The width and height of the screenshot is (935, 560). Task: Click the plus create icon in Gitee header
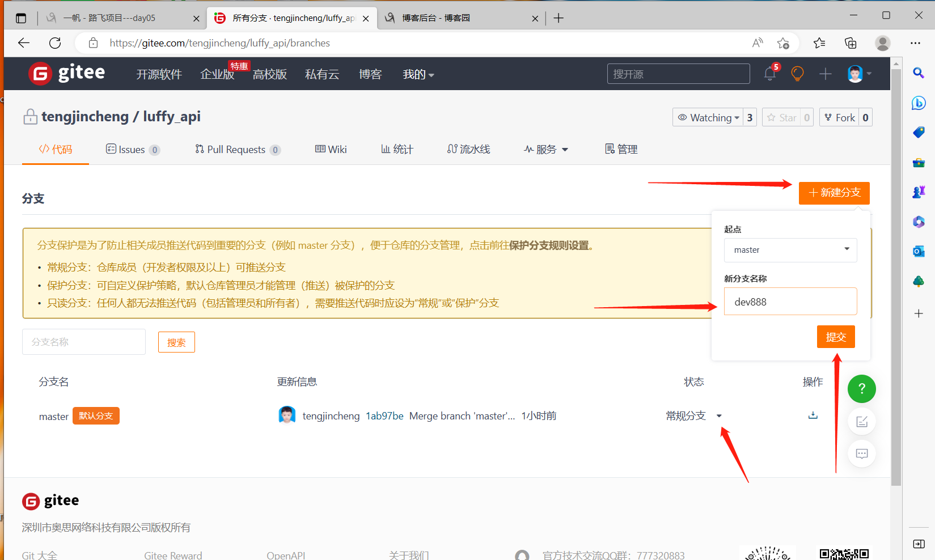825,74
